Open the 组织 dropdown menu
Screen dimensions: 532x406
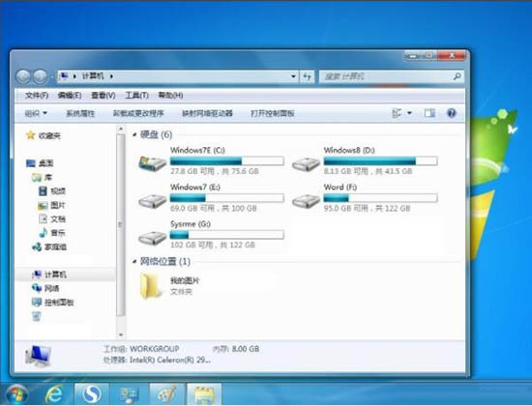pos(36,113)
